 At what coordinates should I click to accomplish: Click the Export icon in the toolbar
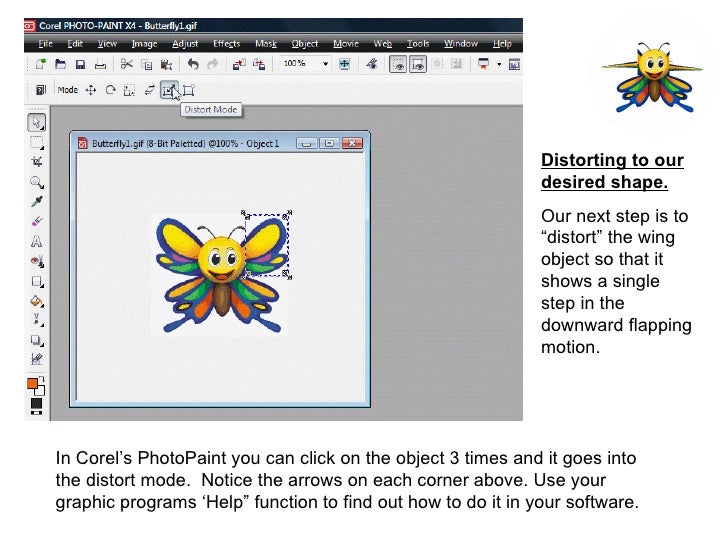click(259, 64)
